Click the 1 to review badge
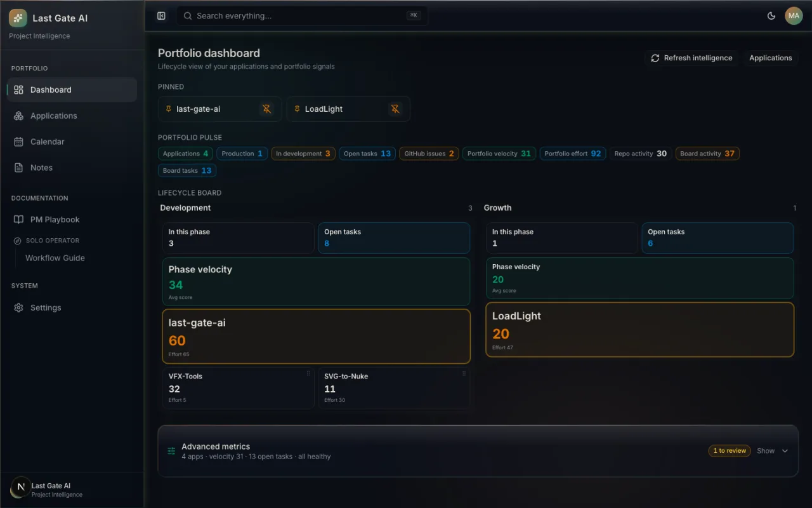This screenshot has height=508, width=812. (x=730, y=451)
